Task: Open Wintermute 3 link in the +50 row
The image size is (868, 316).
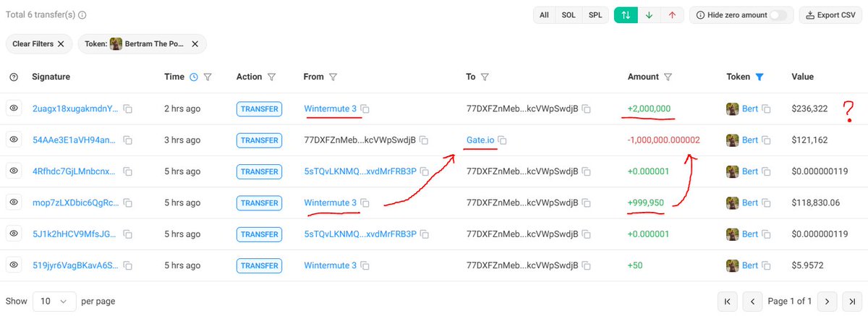Action: tap(331, 265)
